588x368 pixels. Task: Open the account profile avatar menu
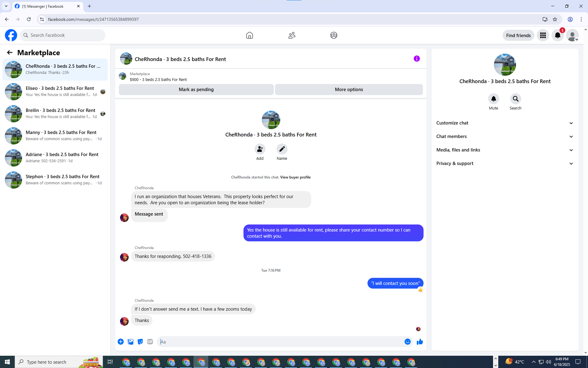click(x=572, y=35)
